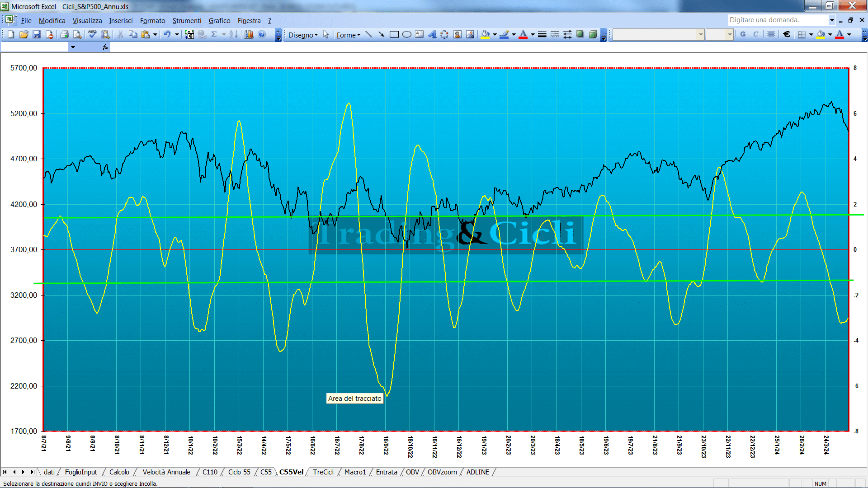Click the Copy icon
Viewport: 868px width, 488px height.
coord(133,35)
